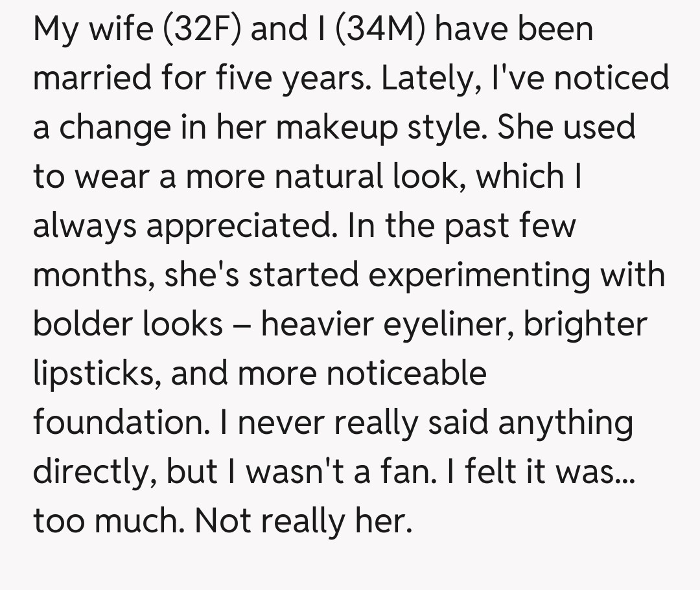Click the word "brighter"
Screen dimensions: 700x590
click(585, 324)
